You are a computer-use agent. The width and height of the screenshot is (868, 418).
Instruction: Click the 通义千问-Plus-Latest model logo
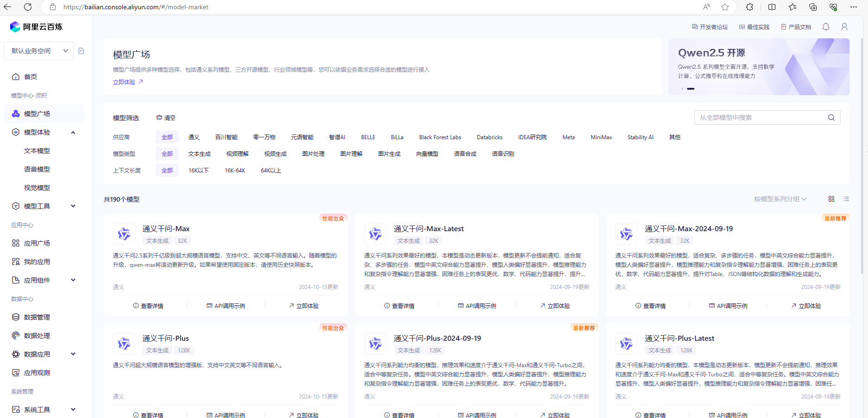[x=626, y=344]
